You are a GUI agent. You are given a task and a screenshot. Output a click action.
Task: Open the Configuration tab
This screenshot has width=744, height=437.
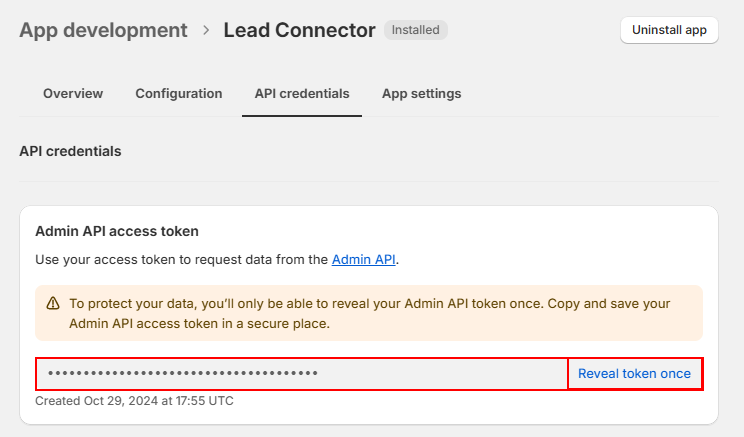[x=179, y=93]
